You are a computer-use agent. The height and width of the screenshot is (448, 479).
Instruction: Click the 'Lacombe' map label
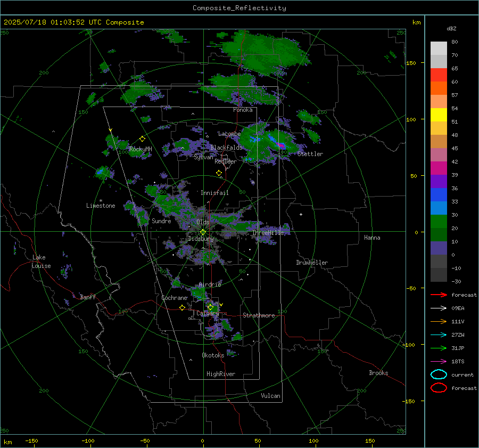point(229,134)
